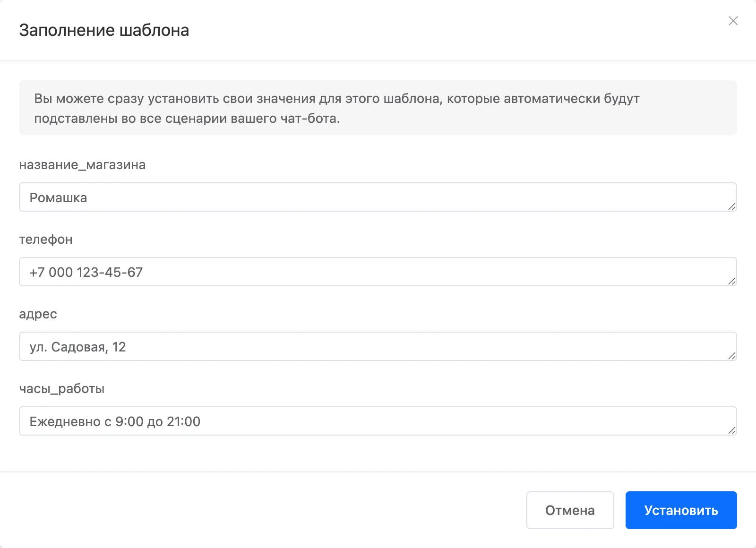Select the часы_работы input field

378,421
